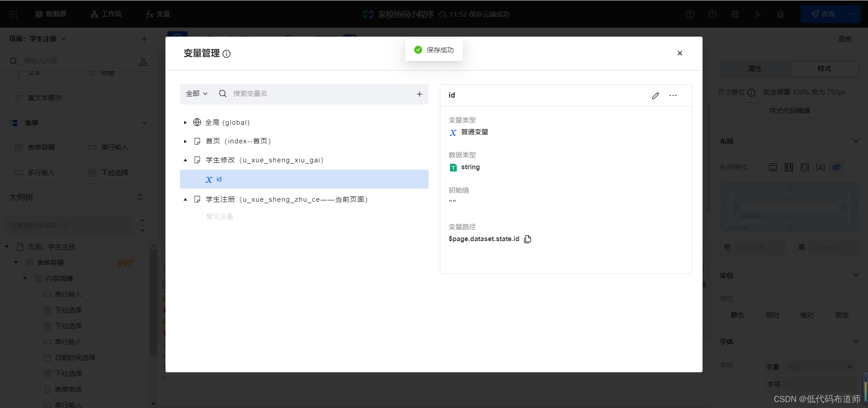Add a new page with plus icon

(144, 39)
